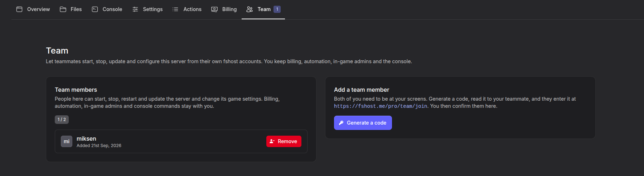Click the Billing banknote icon
This screenshot has width=644, height=176.
tap(214, 9)
